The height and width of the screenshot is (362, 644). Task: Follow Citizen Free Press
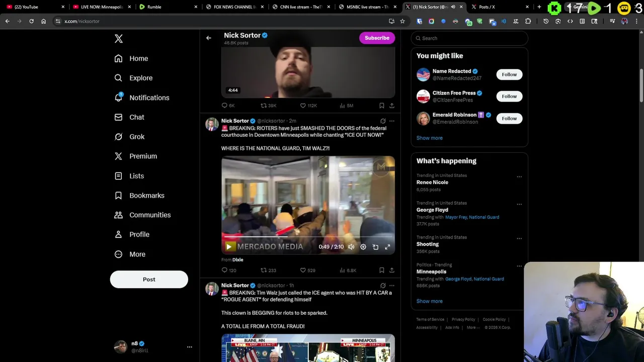click(509, 96)
